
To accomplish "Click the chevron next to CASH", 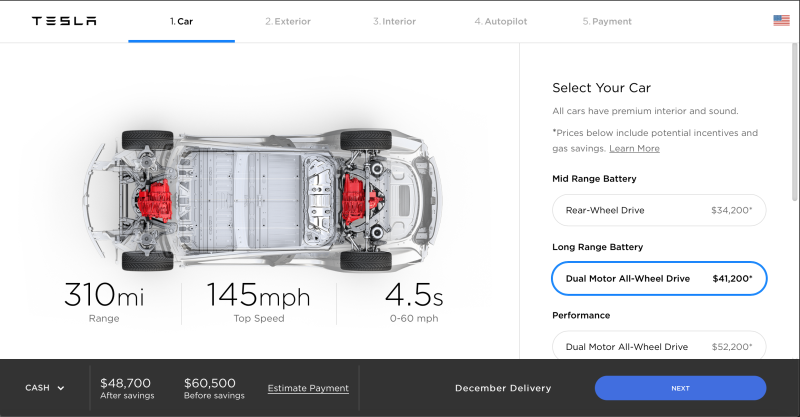I will pyautogui.click(x=61, y=388).
